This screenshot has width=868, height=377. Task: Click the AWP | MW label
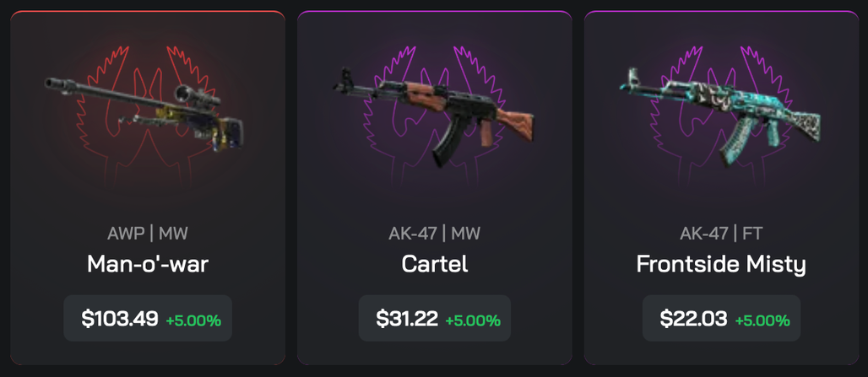pyautogui.click(x=148, y=234)
